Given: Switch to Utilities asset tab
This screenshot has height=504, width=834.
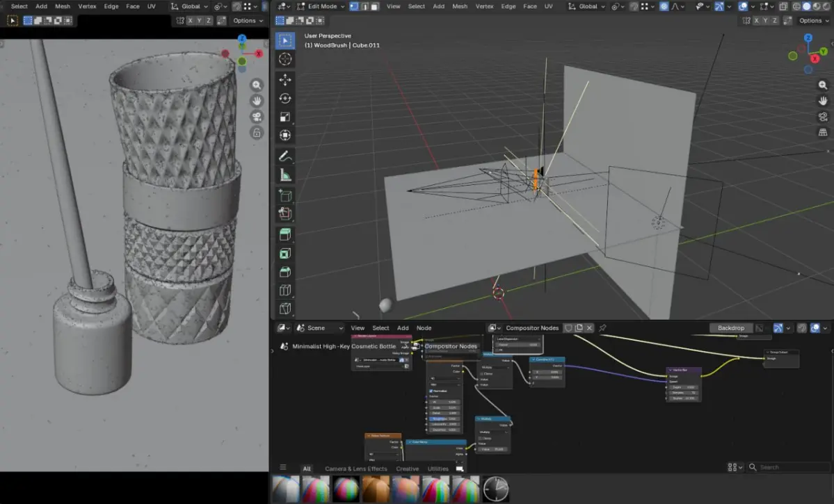Looking at the screenshot, I should [438, 469].
